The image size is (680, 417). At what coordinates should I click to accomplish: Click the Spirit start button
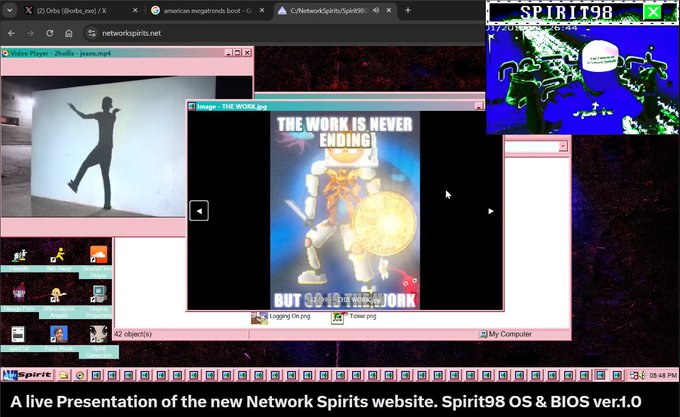coord(28,375)
